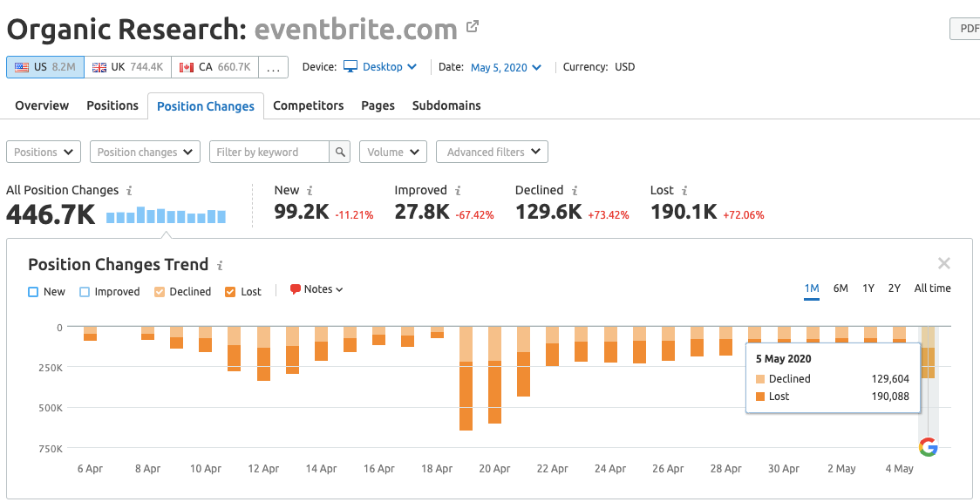Switch to the Competitors tab

point(308,105)
